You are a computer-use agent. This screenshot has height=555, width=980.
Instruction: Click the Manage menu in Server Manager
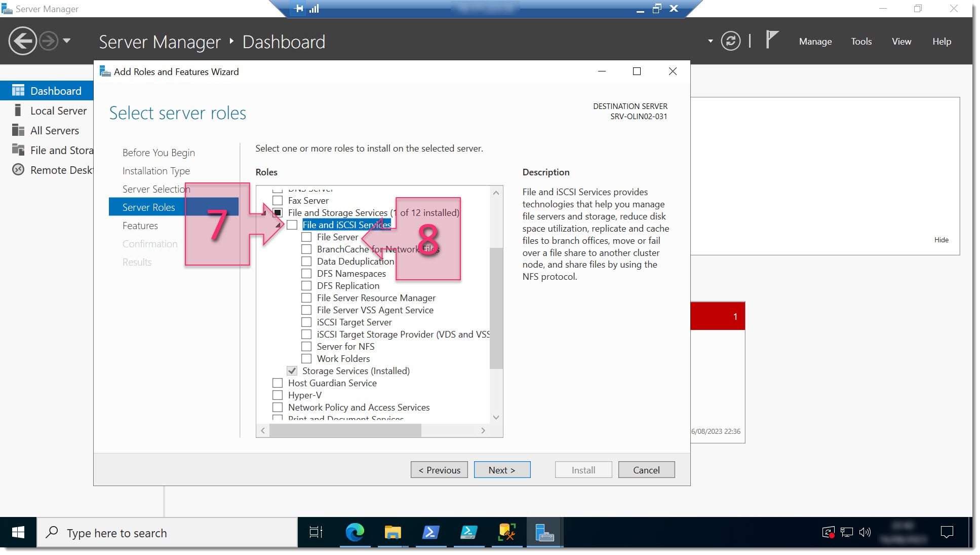click(x=816, y=41)
